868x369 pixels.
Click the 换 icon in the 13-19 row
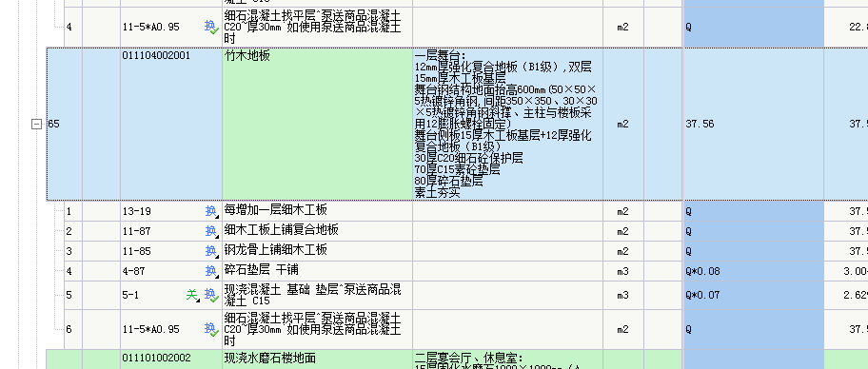(x=211, y=211)
